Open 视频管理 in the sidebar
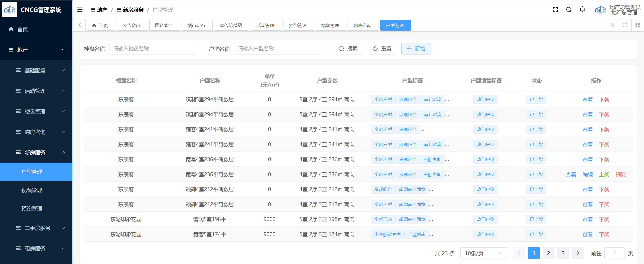 pos(32,190)
